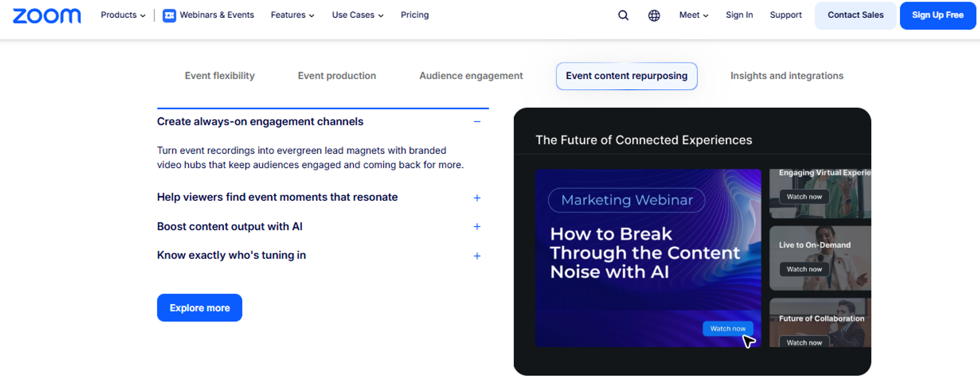The height and width of the screenshot is (385, 980).
Task: Switch to the Event production tab
Action: (x=337, y=76)
